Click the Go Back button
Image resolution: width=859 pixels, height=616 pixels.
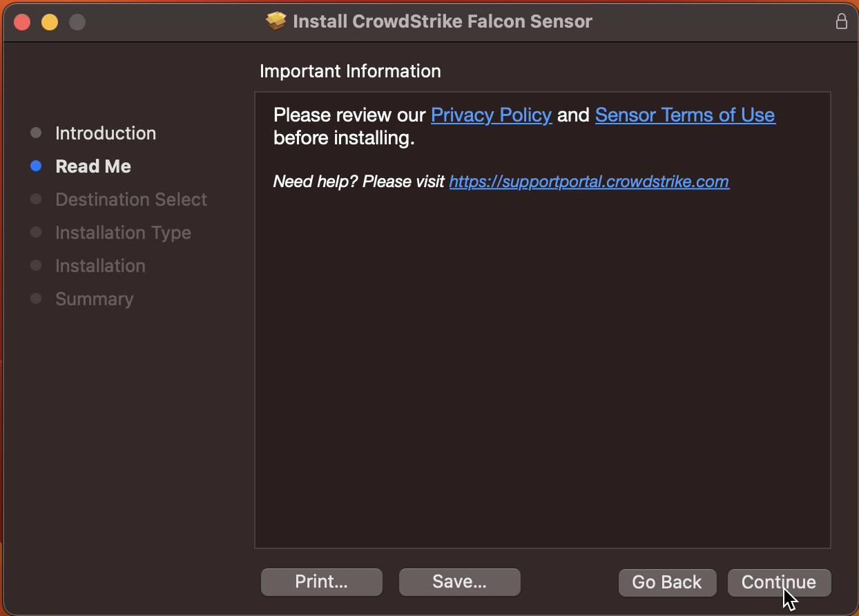667,583
